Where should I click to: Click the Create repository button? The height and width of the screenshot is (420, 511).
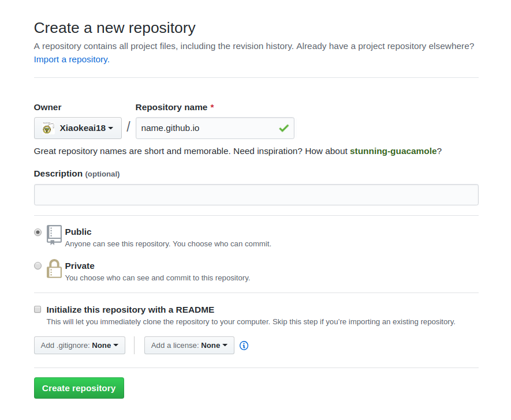click(x=79, y=388)
